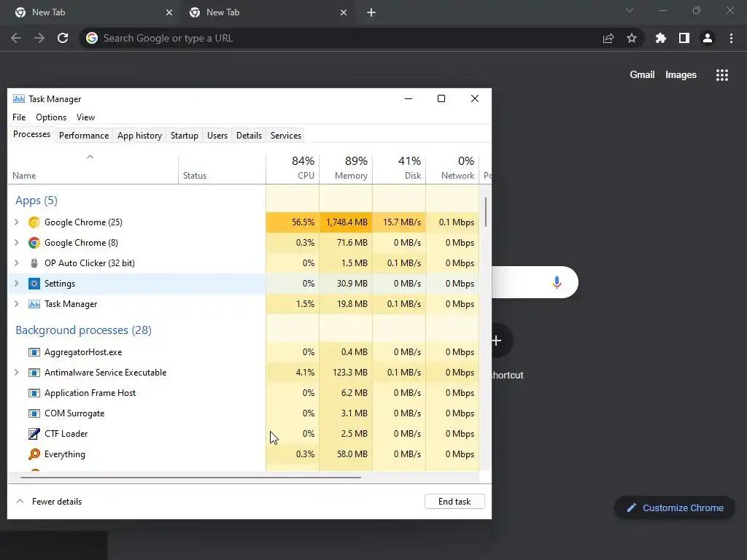This screenshot has width=747, height=560.
Task: Select the Processes tab
Action: click(31, 134)
